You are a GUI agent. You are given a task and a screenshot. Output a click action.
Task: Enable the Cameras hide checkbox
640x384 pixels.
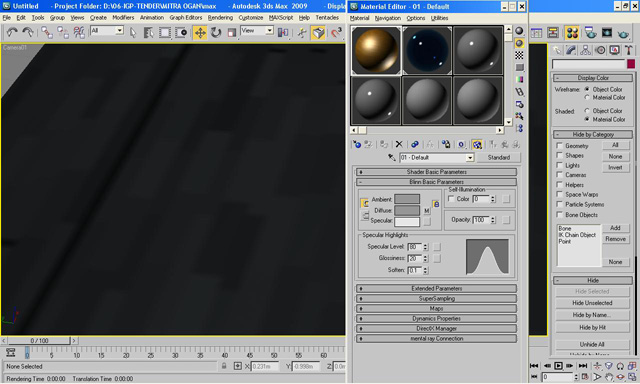coord(560,175)
